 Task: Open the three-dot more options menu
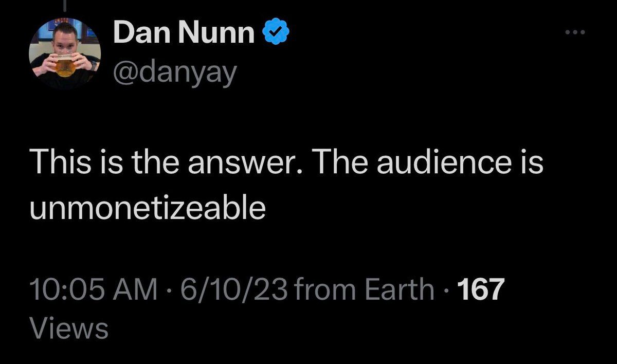click(575, 33)
